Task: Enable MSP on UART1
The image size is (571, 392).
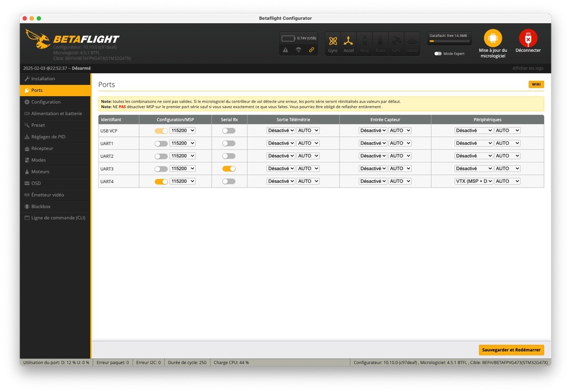Action: (161, 143)
